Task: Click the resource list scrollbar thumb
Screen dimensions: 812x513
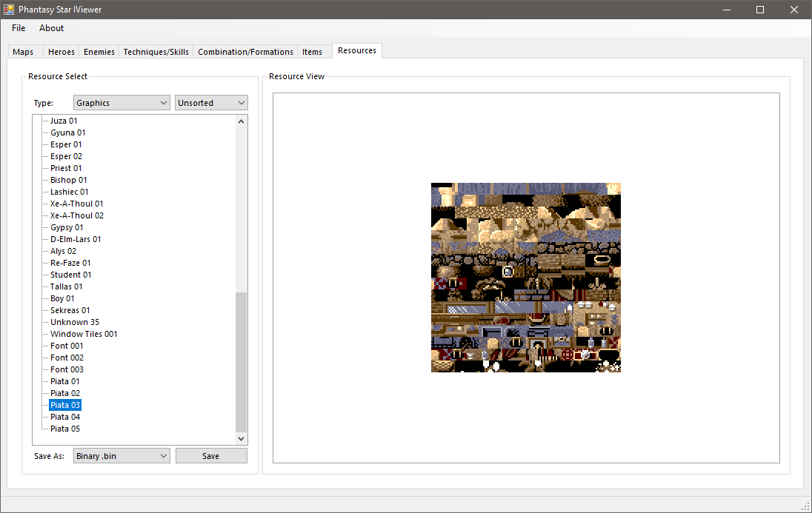Action: click(241, 362)
